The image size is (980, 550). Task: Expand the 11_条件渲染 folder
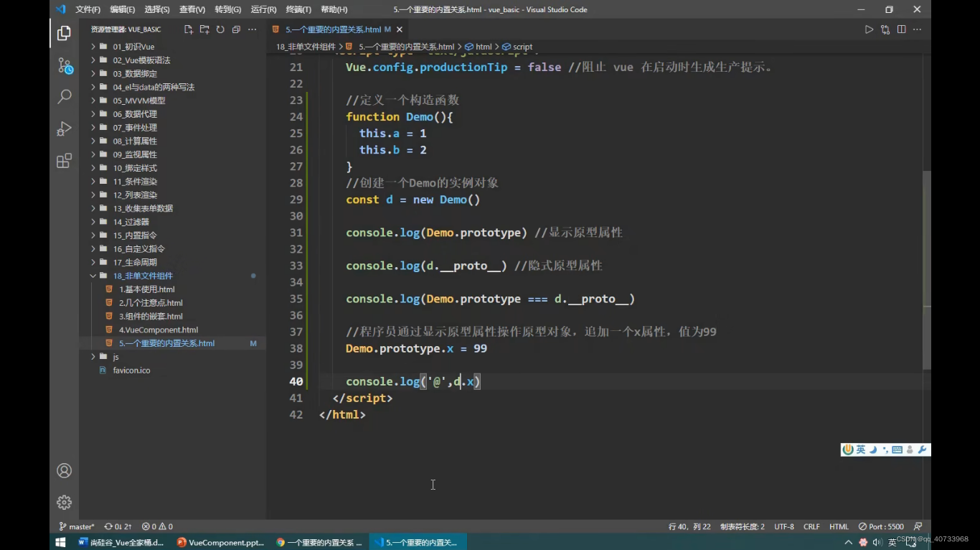tap(172, 182)
